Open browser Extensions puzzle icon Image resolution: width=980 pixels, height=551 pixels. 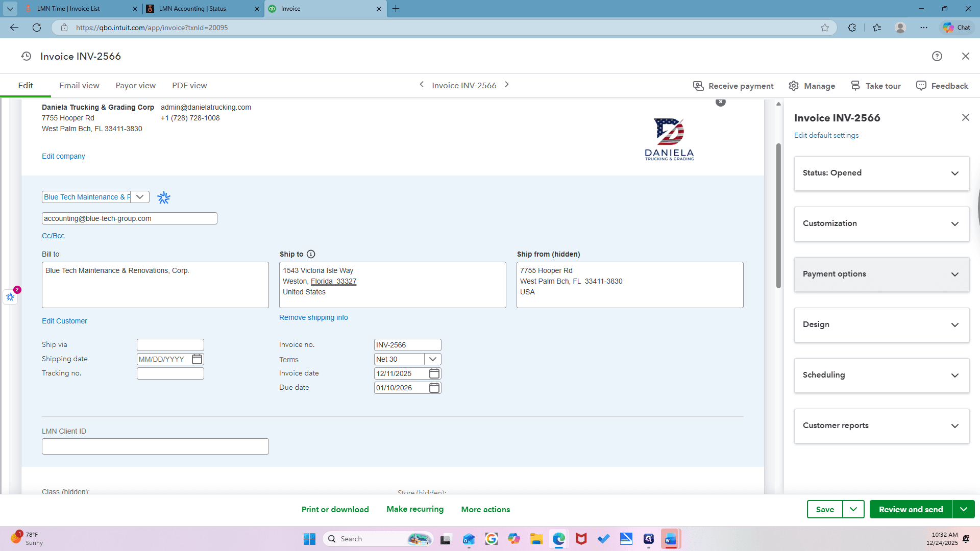[852, 28]
